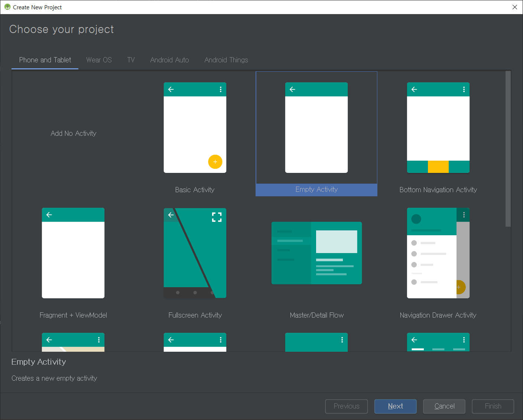Screen dimensions: 523x420
Task: Click back arrow in Fullscreen Activity thumbnail
Action: point(171,215)
